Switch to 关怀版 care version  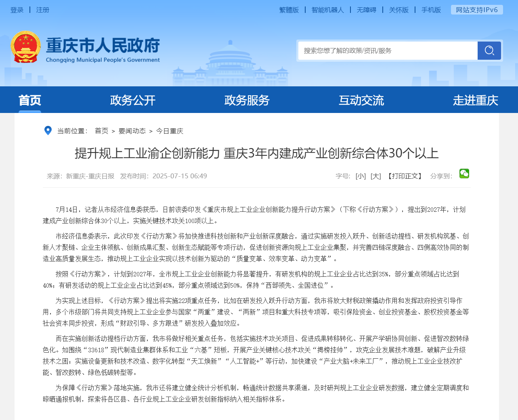pyautogui.click(x=399, y=10)
